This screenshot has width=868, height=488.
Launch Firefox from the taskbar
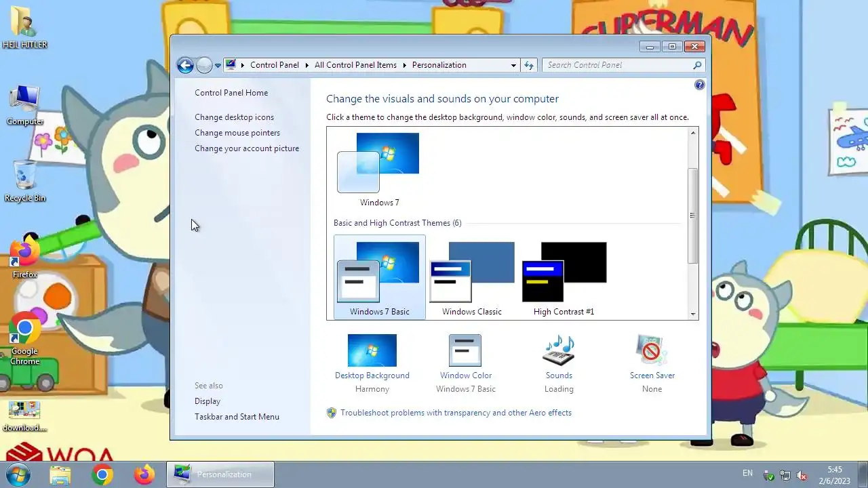(144, 474)
